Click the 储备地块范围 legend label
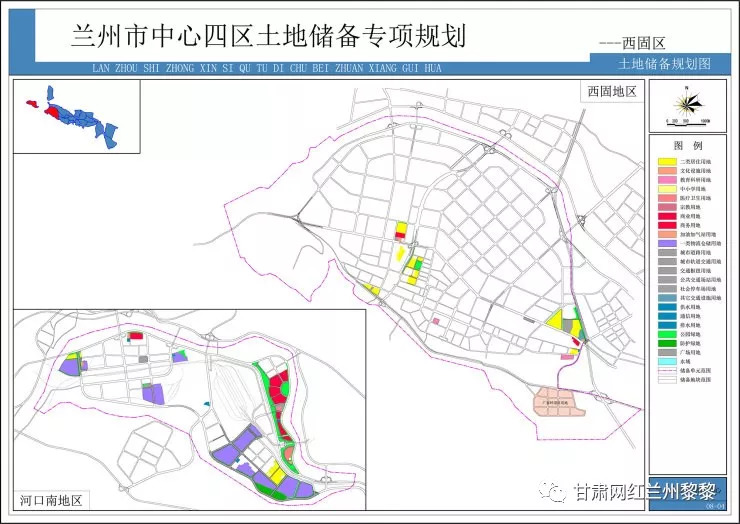The width and height of the screenshot is (740, 524). click(x=695, y=380)
